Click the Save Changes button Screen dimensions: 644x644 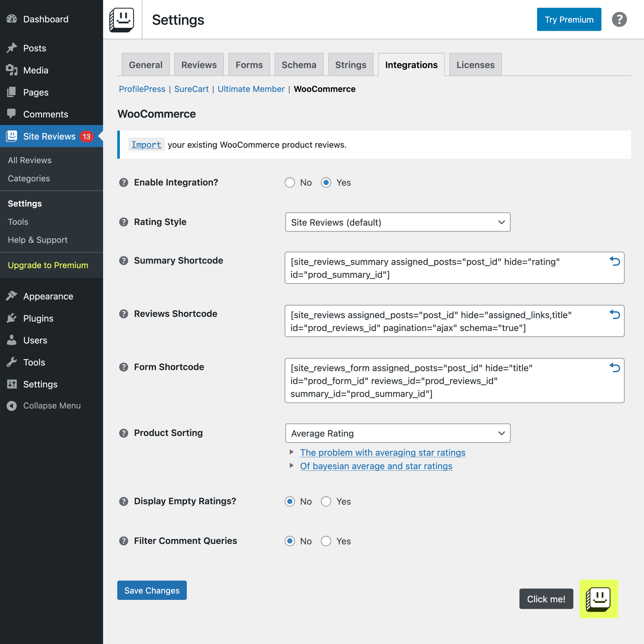tap(152, 590)
